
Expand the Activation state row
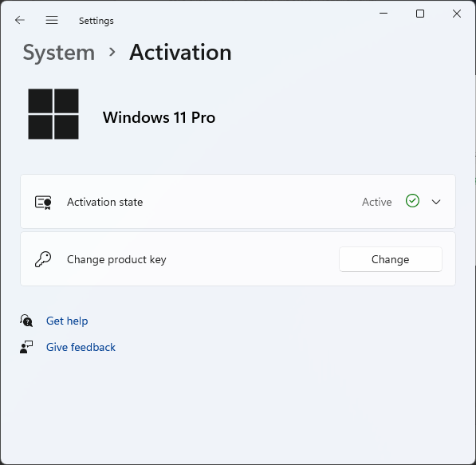pos(238,201)
